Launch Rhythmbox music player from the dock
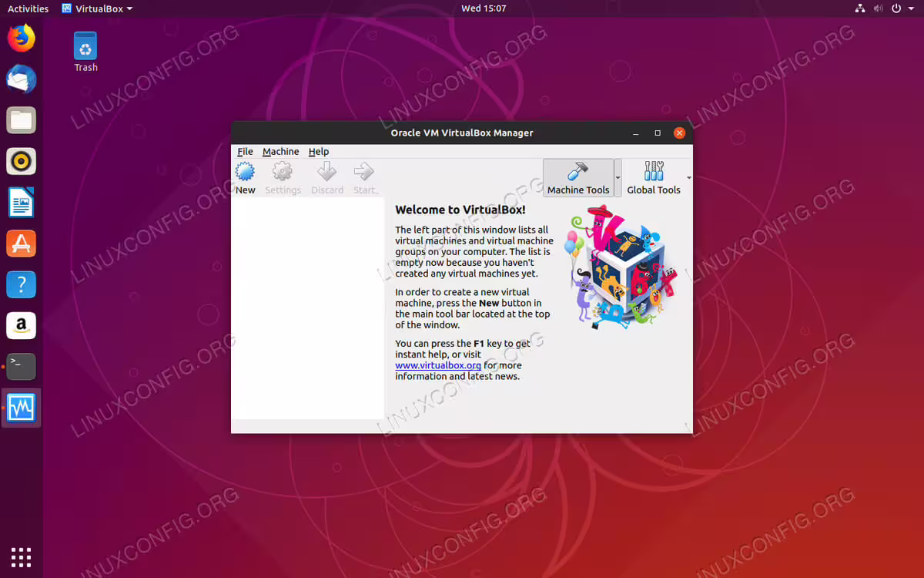 click(22, 161)
